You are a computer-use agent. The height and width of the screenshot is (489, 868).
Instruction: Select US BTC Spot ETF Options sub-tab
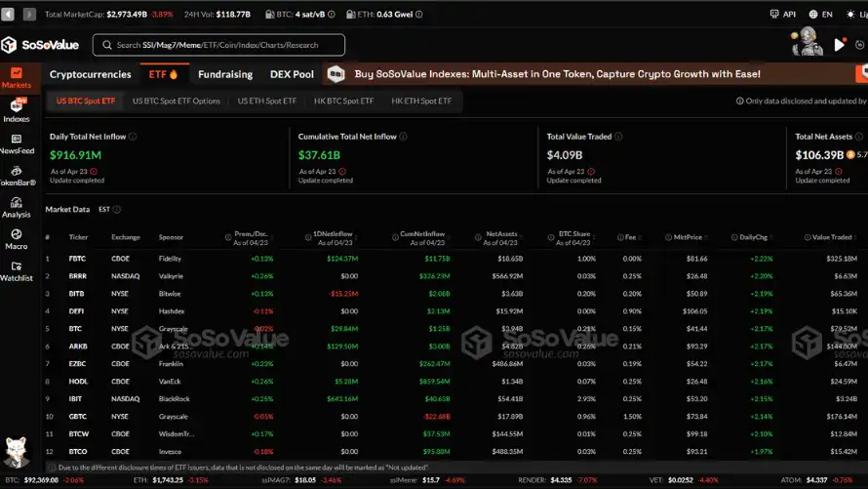[x=176, y=101]
